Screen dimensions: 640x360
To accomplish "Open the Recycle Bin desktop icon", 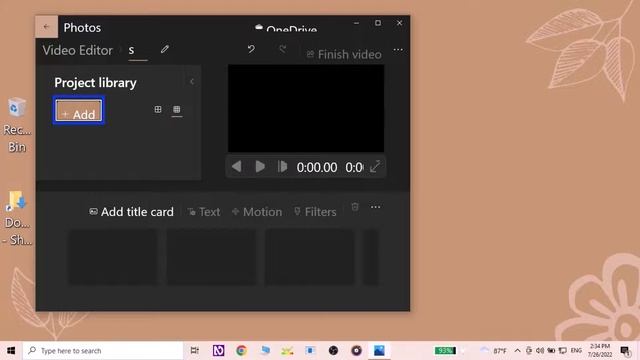I will [x=17, y=125].
